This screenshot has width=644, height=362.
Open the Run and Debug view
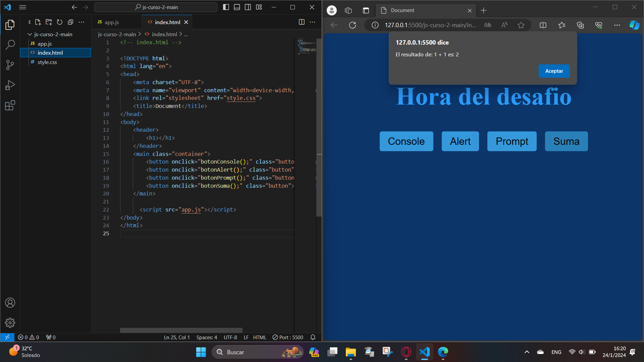[x=10, y=85]
